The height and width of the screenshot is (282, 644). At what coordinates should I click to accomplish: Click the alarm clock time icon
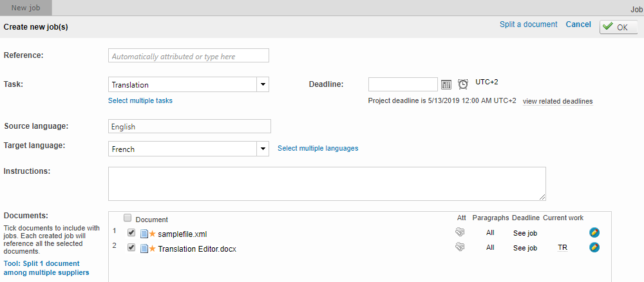coord(463,84)
